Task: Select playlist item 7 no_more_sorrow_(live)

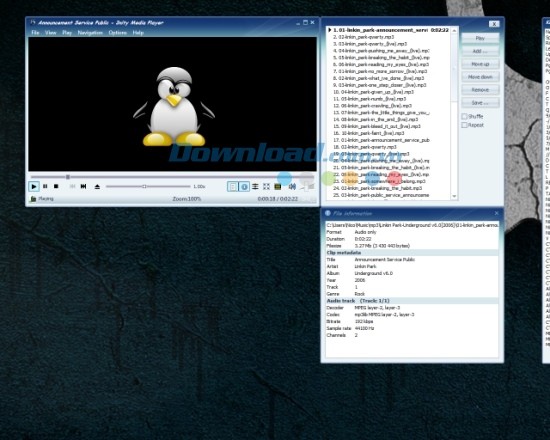Action: (x=388, y=71)
